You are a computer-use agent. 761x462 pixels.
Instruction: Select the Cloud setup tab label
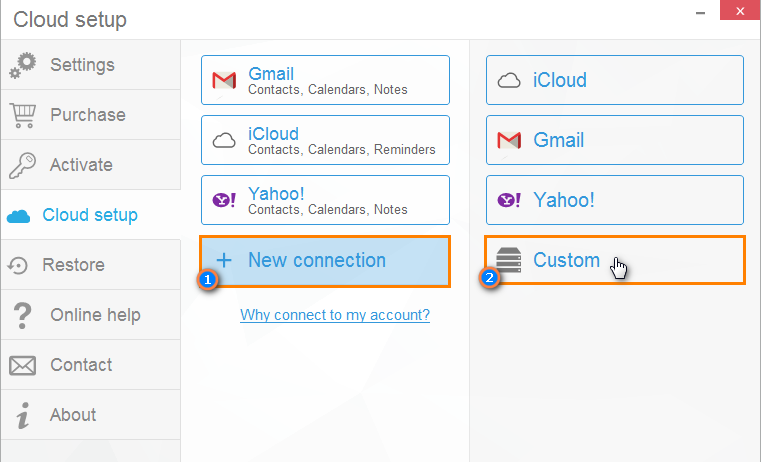click(90, 215)
